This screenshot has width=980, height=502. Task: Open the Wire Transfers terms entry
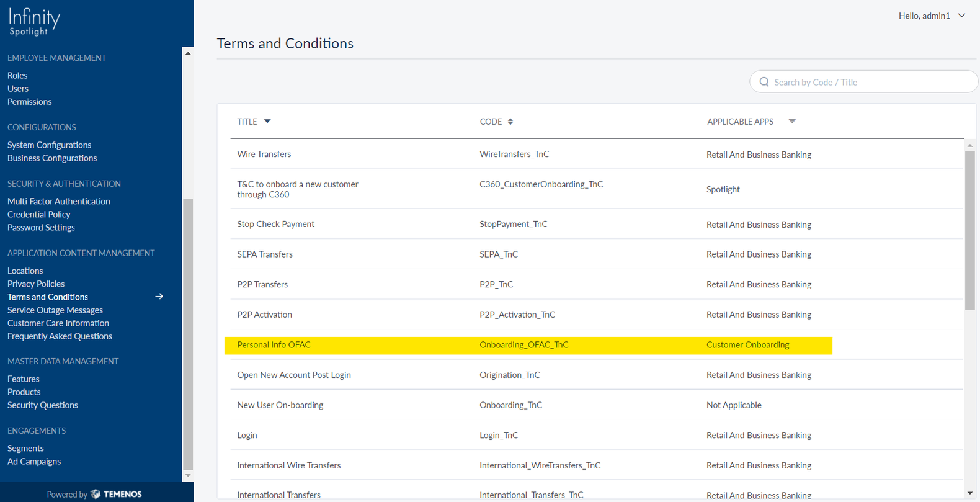click(264, 154)
